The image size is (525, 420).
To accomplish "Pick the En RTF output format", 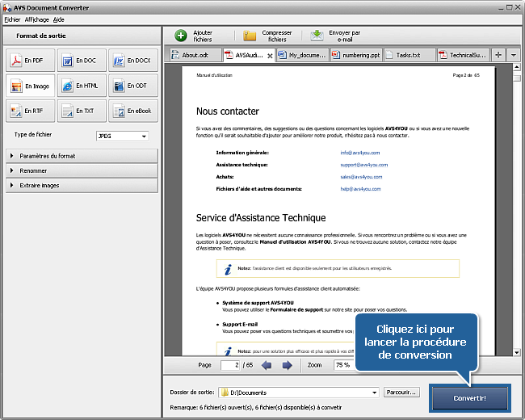I will click(x=30, y=111).
